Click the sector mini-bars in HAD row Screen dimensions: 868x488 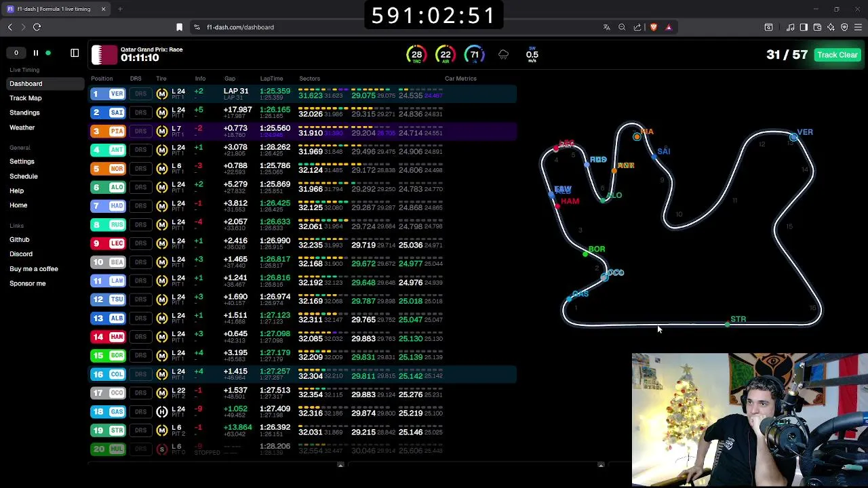(x=370, y=201)
